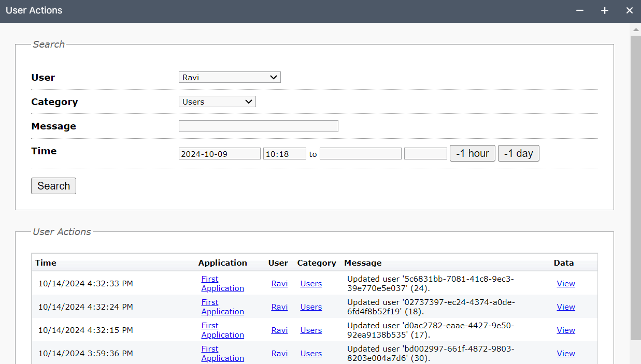The width and height of the screenshot is (641, 364).
Task: Select timestamp 10/14/2024 4:32:24 PM
Action: tap(86, 307)
